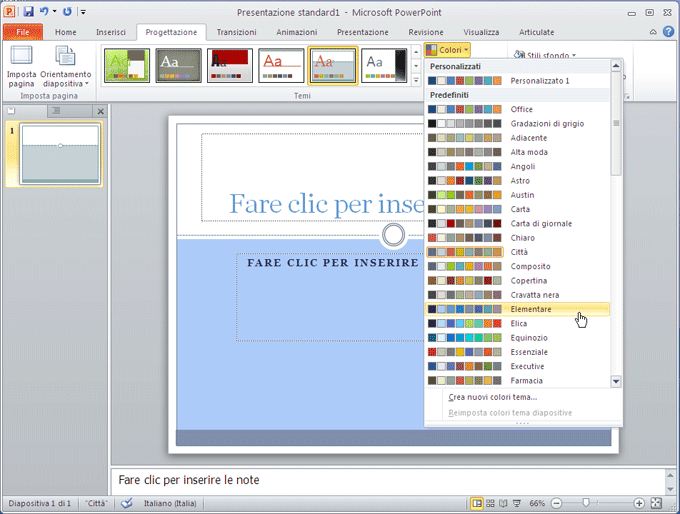This screenshot has width=680, height=514.
Task: Click the spell check status bar icon
Action: (127, 503)
